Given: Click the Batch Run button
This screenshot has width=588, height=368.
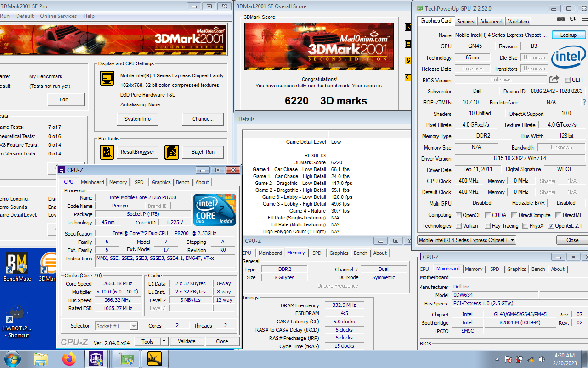Looking at the screenshot, I should 203,152.
